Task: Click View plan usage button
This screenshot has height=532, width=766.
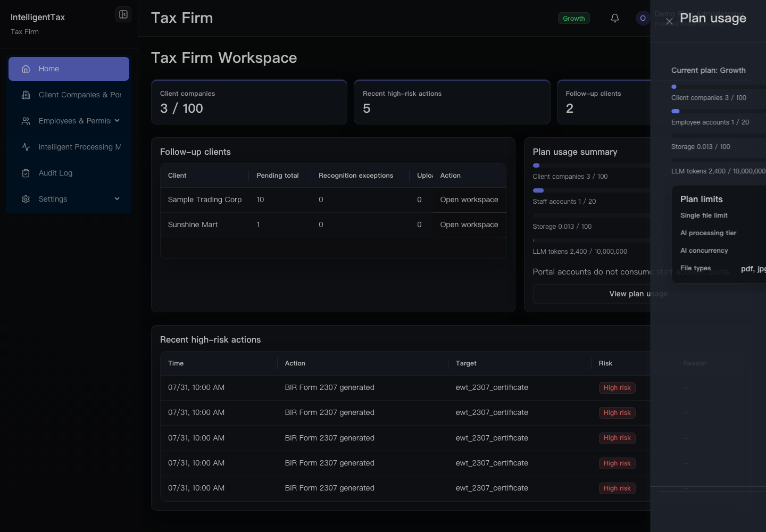Action: [x=638, y=294]
